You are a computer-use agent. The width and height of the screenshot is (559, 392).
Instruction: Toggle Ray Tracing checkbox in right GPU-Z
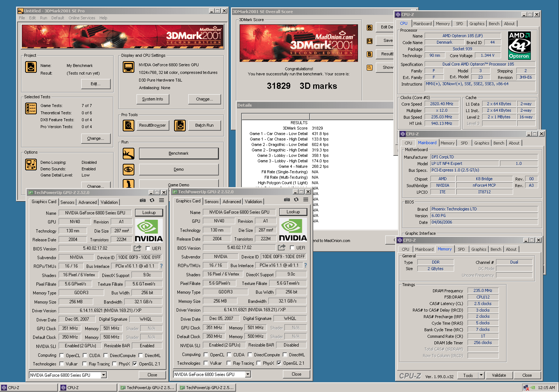pyautogui.click(x=229, y=363)
